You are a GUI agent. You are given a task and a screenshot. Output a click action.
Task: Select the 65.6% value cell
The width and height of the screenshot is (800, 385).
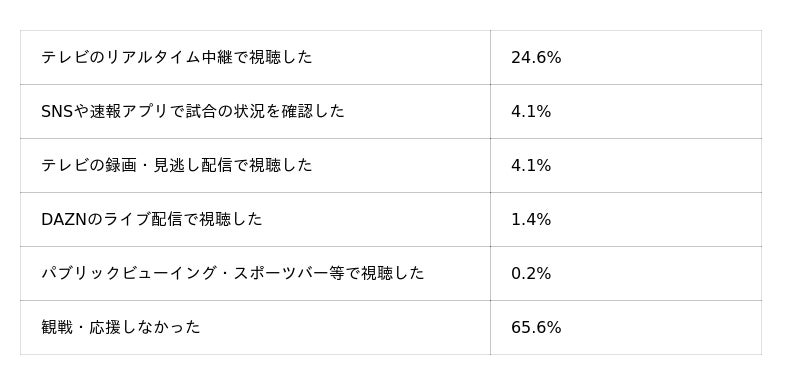pyautogui.click(x=536, y=328)
